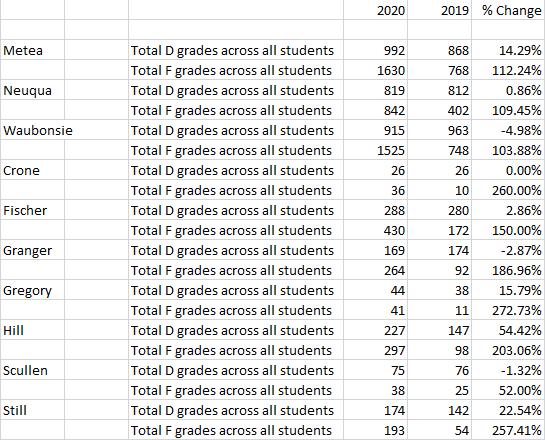Select Neuqua's 2019 F grades value 402
Image resolution: width=545 pixels, height=440 pixels.
[x=439, y=110]
